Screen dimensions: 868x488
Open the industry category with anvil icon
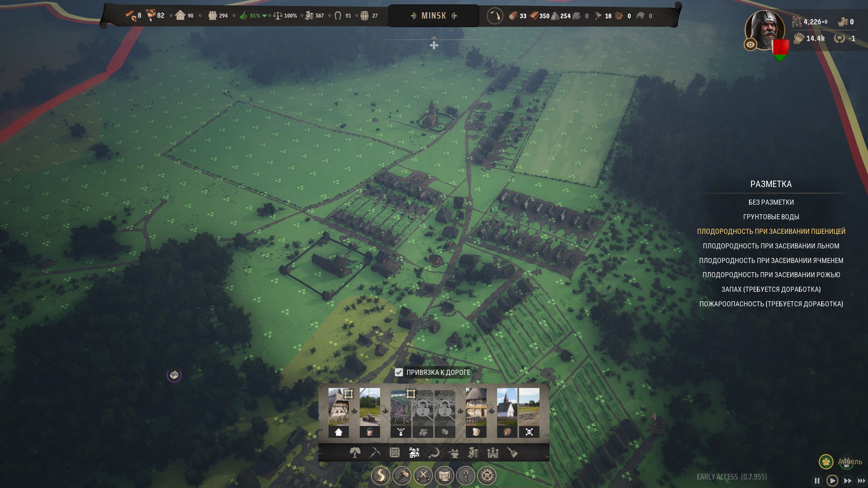[454, 452]
